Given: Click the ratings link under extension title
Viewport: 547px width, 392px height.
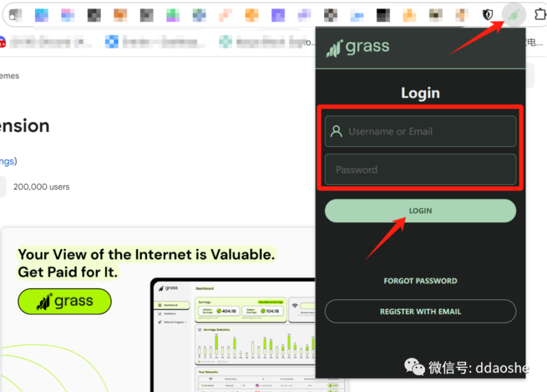Looking at the screenshot, I should [7, 161].
